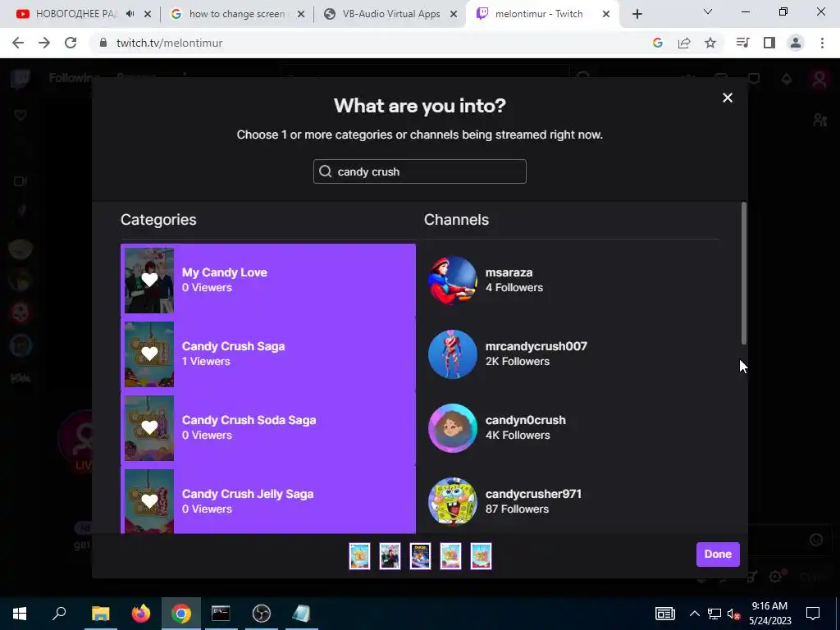Click the candy crush search field

419,171
